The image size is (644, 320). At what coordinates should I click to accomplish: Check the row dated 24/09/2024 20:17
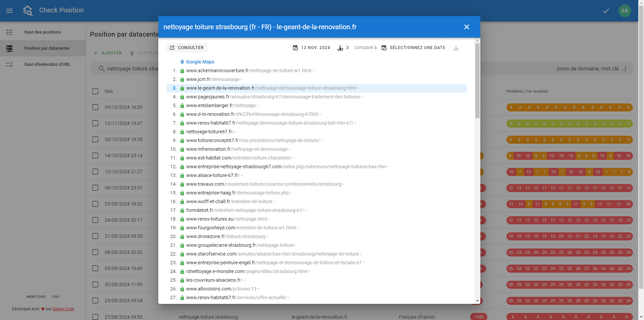point(95,220)
